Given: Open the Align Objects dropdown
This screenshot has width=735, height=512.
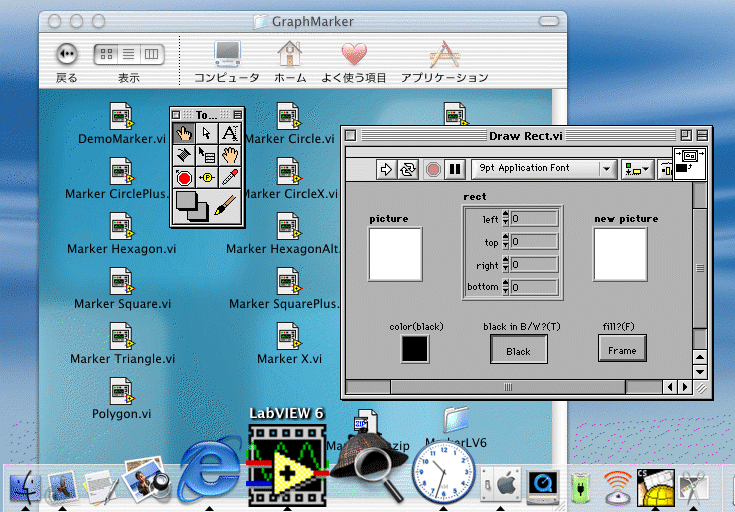Looking at the screenshot, I should (636, 169).
